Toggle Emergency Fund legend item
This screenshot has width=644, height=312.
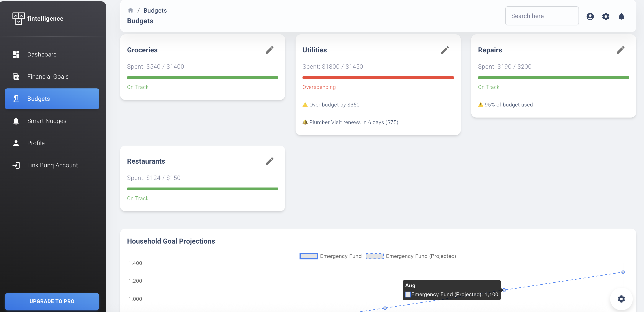pyautogui.click(x=330, y=256)
